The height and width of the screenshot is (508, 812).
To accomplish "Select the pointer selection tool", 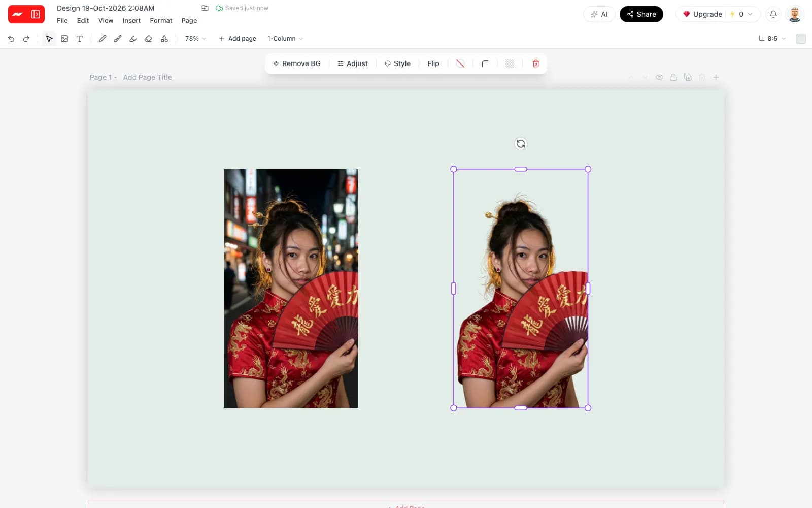I will (x=49, y=39).
